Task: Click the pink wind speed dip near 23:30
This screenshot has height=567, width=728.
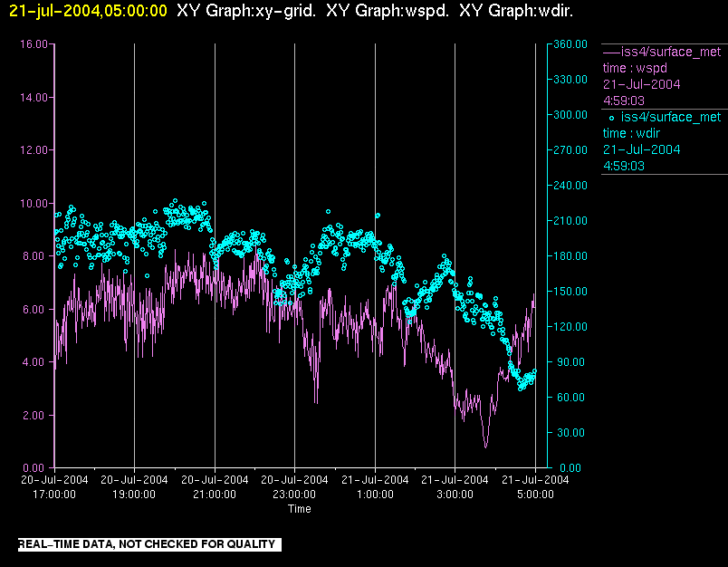Action: point(316,401)
